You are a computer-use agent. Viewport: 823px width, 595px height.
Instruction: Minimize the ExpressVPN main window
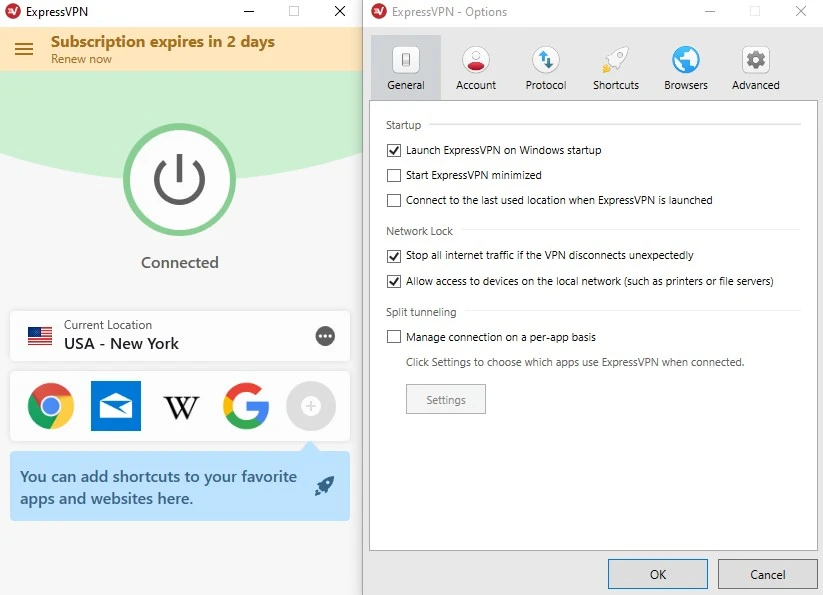coord(249,11)
